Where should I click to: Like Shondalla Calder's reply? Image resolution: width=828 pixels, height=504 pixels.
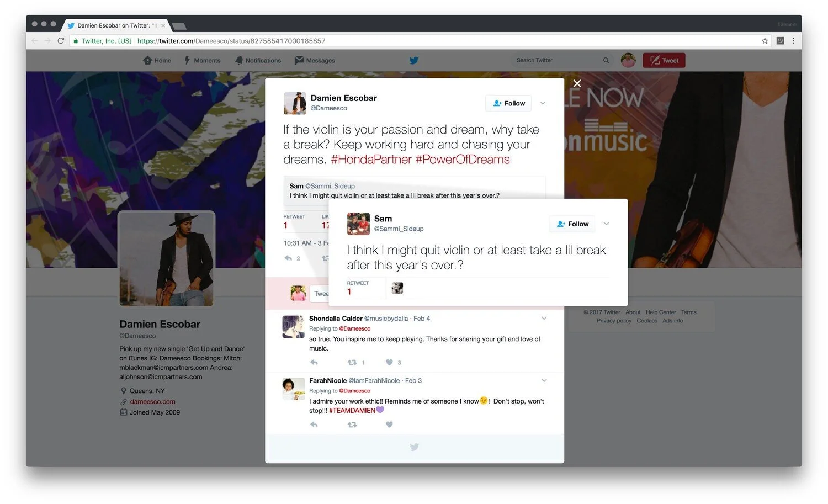pyautogui.click(x=389, y=362)
